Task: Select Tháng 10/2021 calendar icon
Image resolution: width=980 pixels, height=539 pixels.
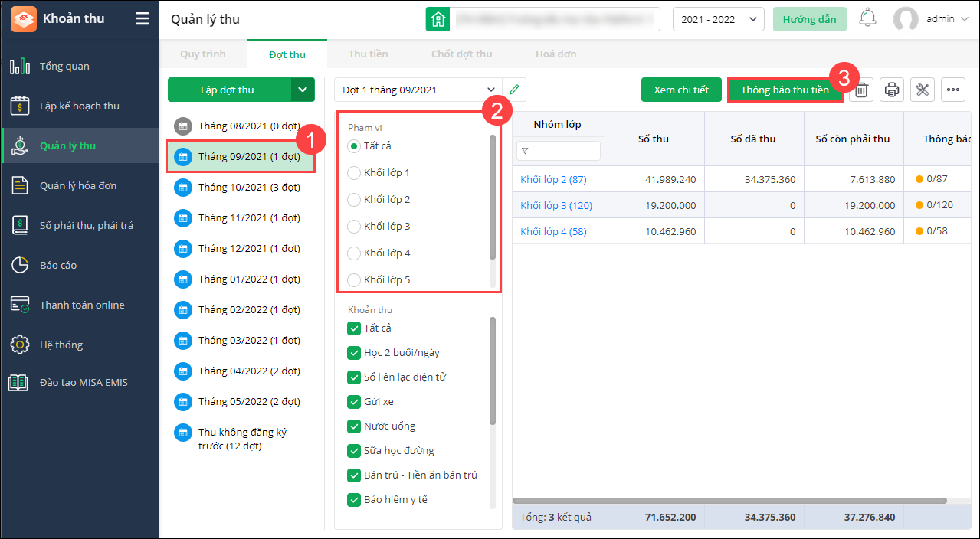Action: click(182, 187)
